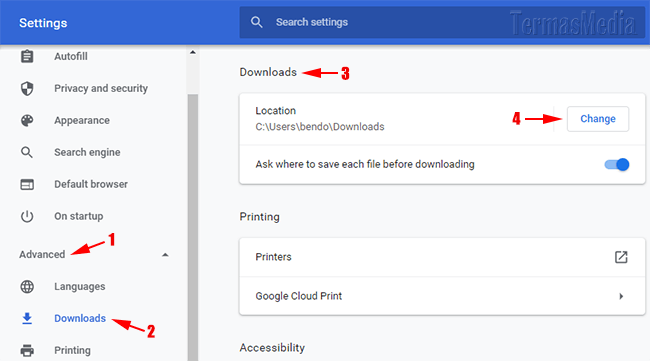
Task: Click the sidebar scrollbar up arrow
Action: (x=192, y=52)
